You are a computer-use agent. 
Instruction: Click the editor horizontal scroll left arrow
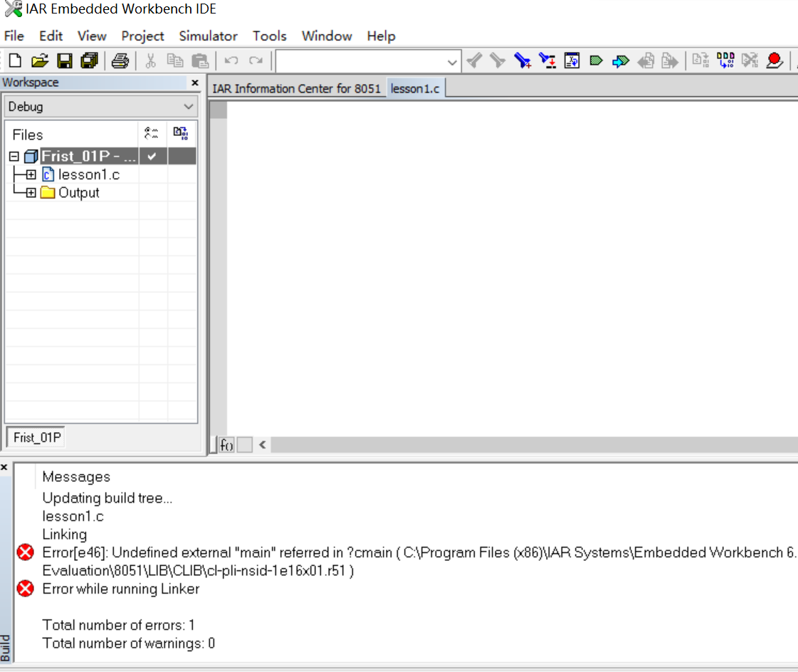tap(263, 445)
